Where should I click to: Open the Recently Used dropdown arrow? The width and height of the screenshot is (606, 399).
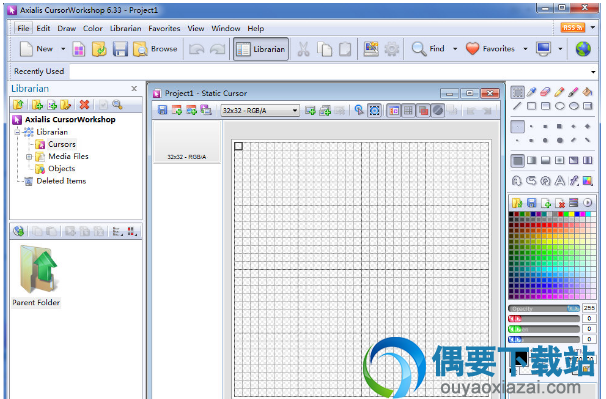click(x=593, y=72)
